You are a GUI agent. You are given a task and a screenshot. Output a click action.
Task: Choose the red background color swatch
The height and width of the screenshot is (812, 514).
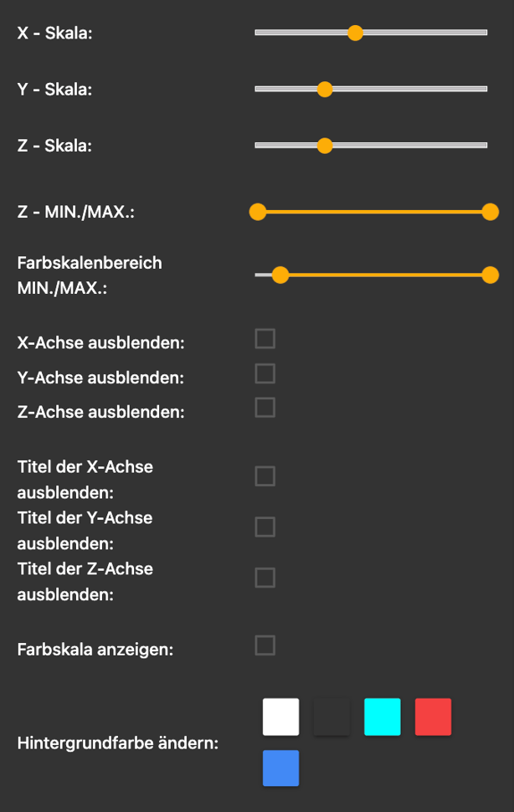pos(433,717)
